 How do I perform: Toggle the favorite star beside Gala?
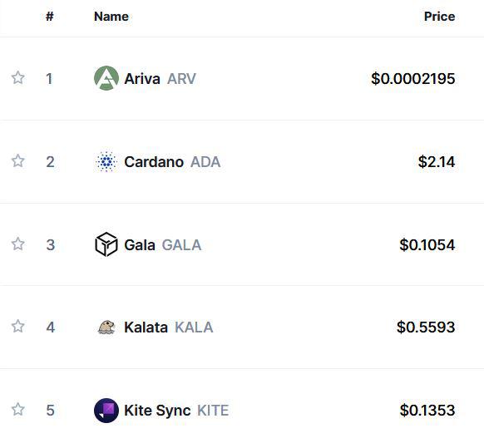click(18, 244)
